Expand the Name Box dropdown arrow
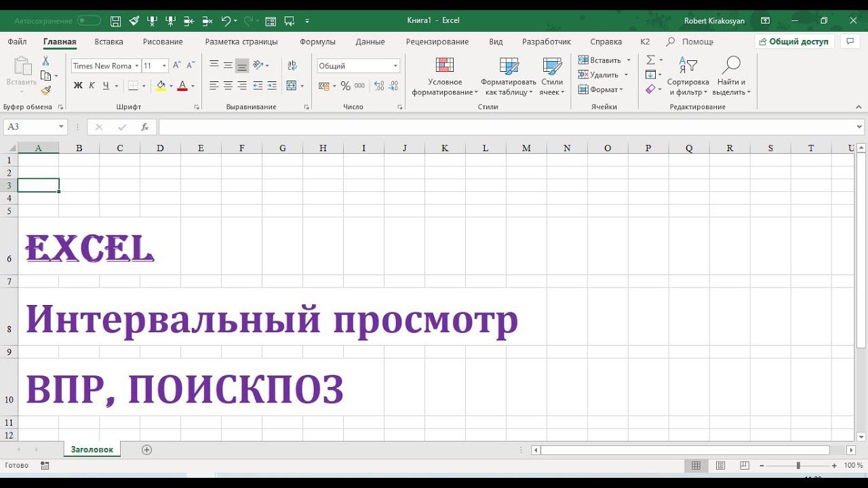 [x=62, y=127]
